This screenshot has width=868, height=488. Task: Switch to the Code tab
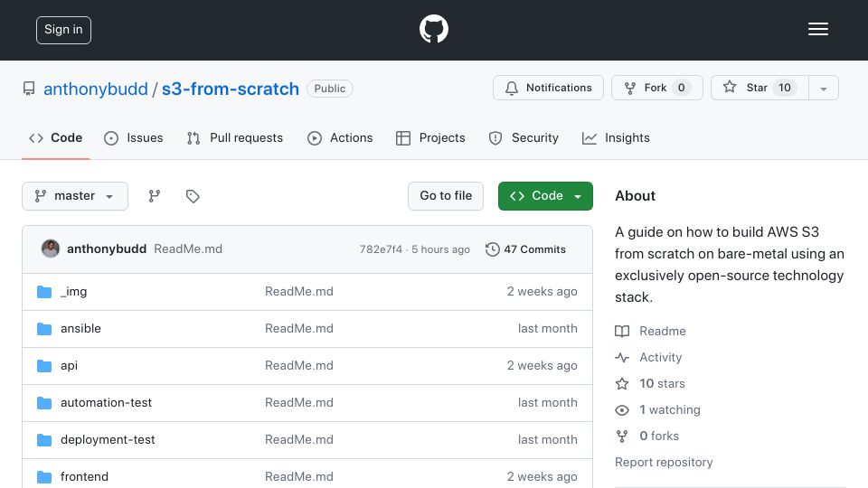coord(56,137)
